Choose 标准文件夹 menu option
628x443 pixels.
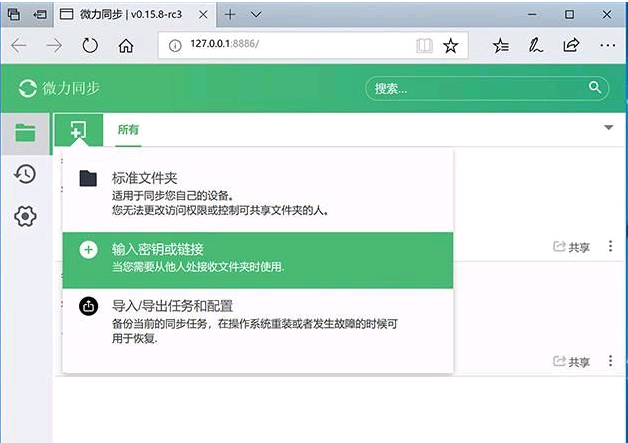click(x=258, y=193)
